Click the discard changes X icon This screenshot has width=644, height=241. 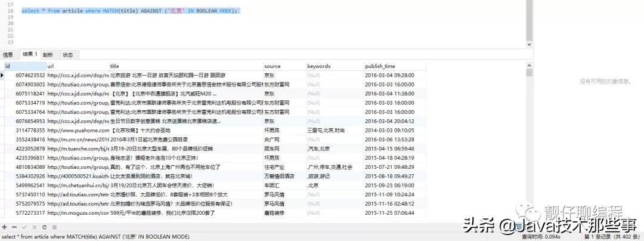coord(35,227)
